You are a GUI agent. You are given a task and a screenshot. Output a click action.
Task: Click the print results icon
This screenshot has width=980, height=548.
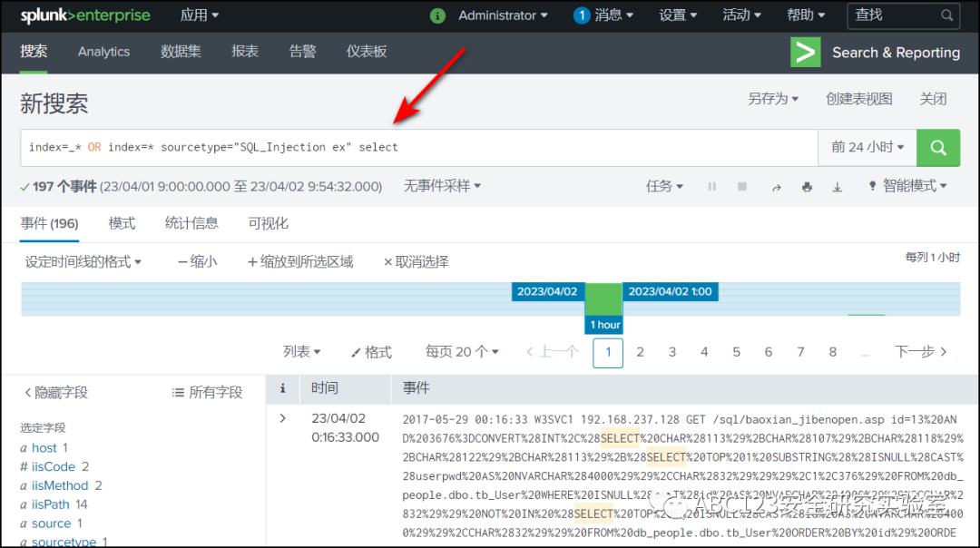click(807, 187)
